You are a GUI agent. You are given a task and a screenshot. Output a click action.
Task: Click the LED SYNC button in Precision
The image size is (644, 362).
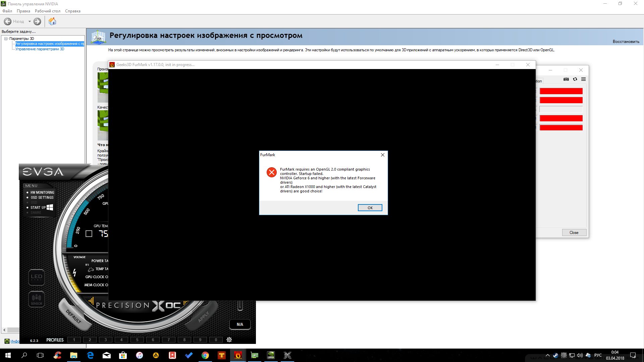pyautogui.click(x=37, y=277)
